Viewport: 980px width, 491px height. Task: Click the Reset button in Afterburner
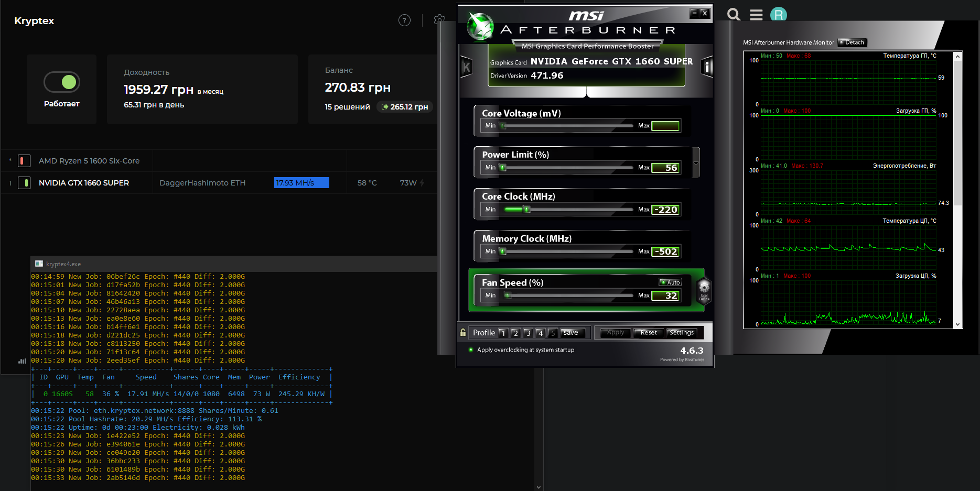[x=648, y=333]
